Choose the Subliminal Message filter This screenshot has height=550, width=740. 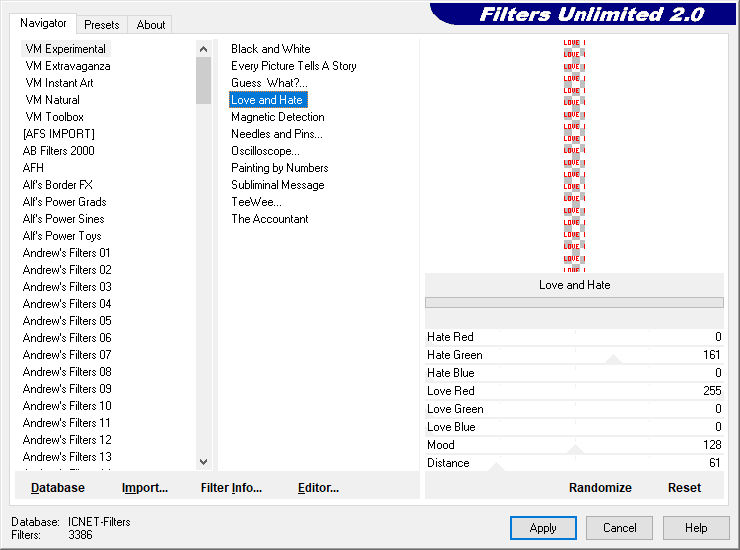click(278, 185)
